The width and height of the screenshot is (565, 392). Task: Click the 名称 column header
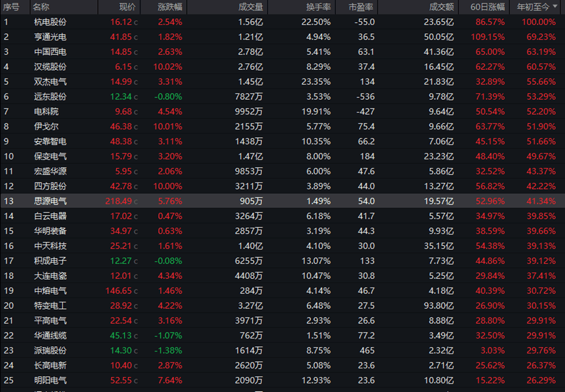tap(40, 7)
